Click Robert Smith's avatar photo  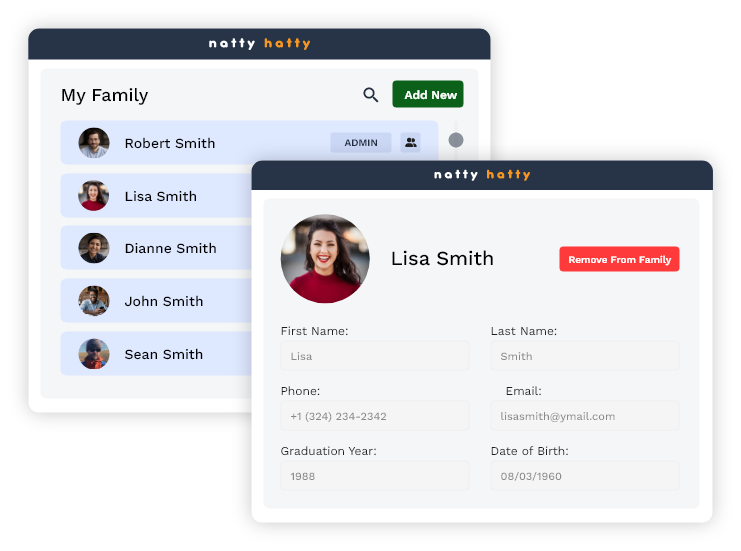click(94, 143)
